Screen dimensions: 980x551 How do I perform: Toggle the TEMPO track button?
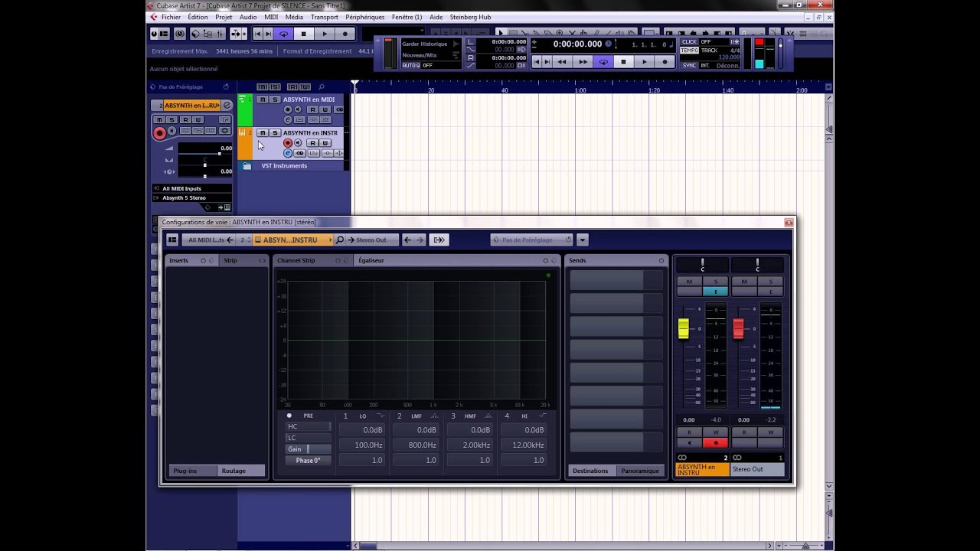pos(689,51)
